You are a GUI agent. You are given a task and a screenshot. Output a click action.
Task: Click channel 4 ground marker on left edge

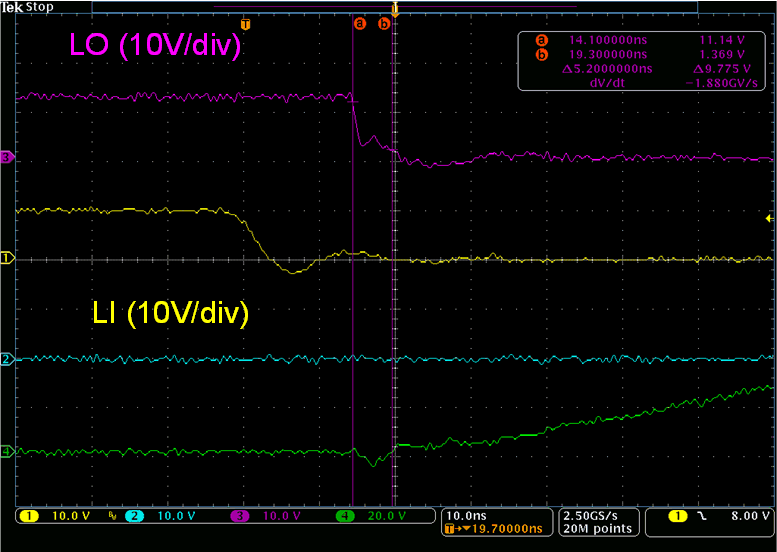pyautogui.click(x=6, y=452)
